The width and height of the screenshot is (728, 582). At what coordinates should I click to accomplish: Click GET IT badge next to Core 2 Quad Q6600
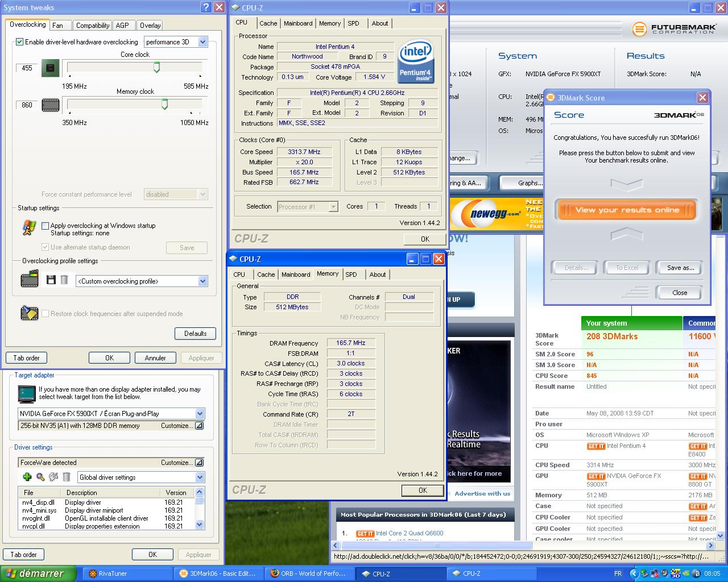click(x=365, y=534)
